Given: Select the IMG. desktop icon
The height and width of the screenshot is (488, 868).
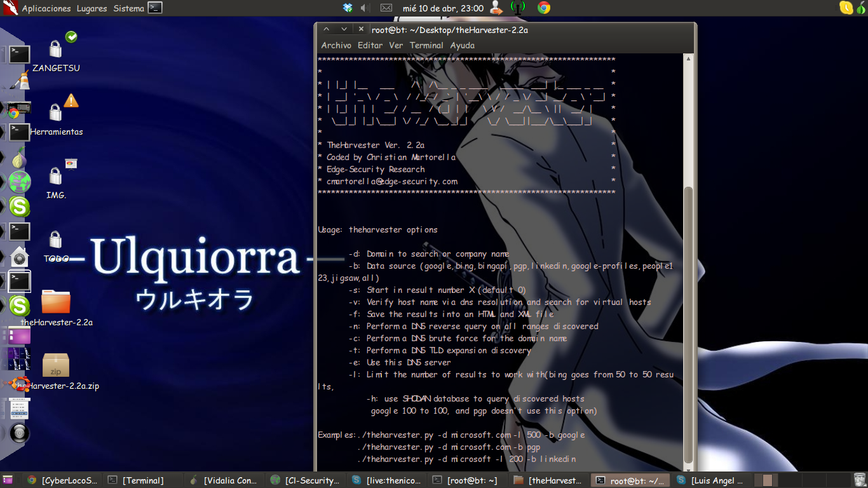Looking at the screenshot, I should point(56,180).
